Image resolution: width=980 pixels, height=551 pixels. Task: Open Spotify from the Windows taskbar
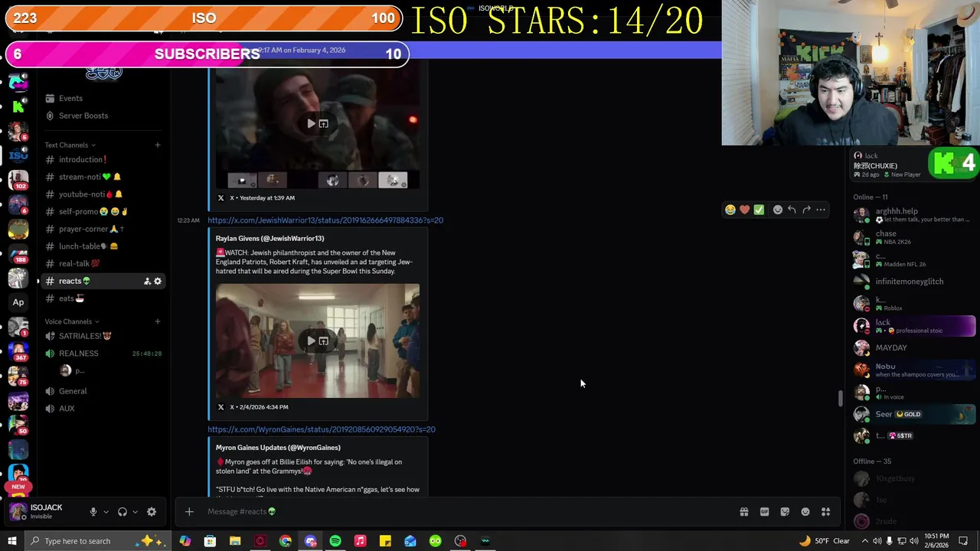click(335, 541)
